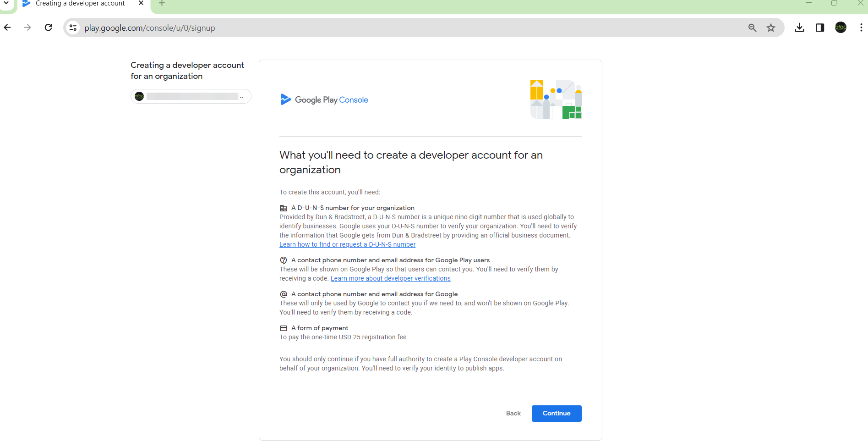Open a new browser tab
868x442 pixels.
[162, 4]
